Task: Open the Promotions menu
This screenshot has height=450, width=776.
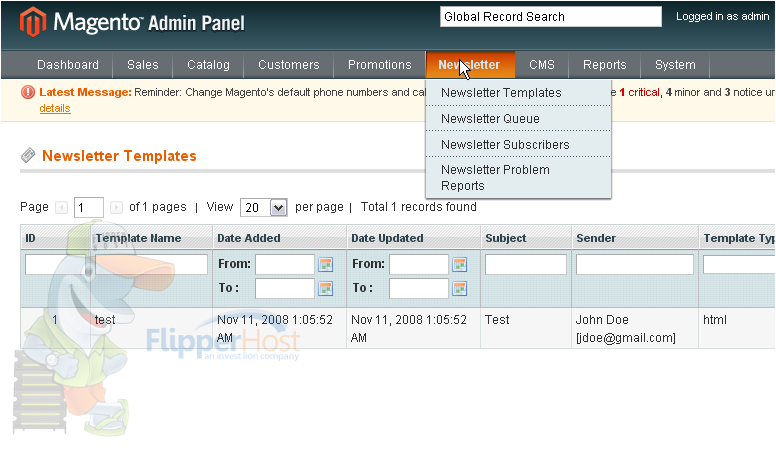Action: click(380, 65)
